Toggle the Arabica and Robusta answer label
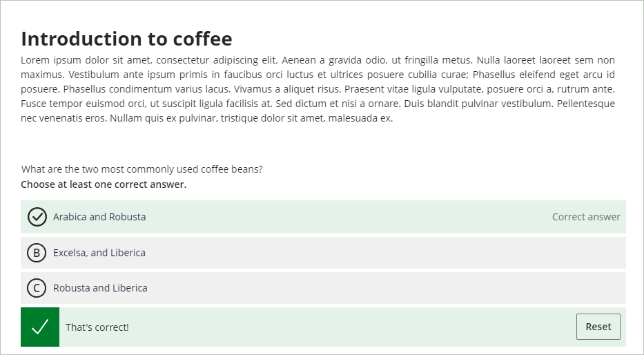 99,217
